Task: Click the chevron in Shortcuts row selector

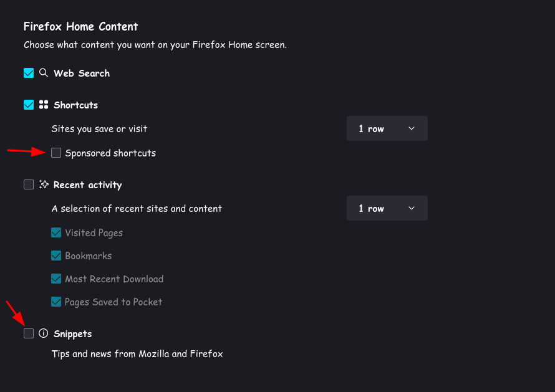Action: (412, 128)
